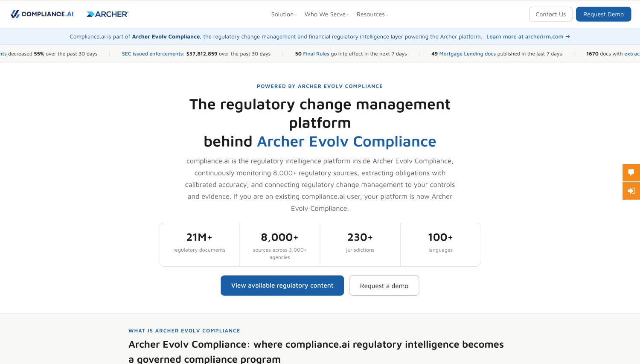
Task: Follow the Learn more at archerirm.com link
Action: (528, 37)
